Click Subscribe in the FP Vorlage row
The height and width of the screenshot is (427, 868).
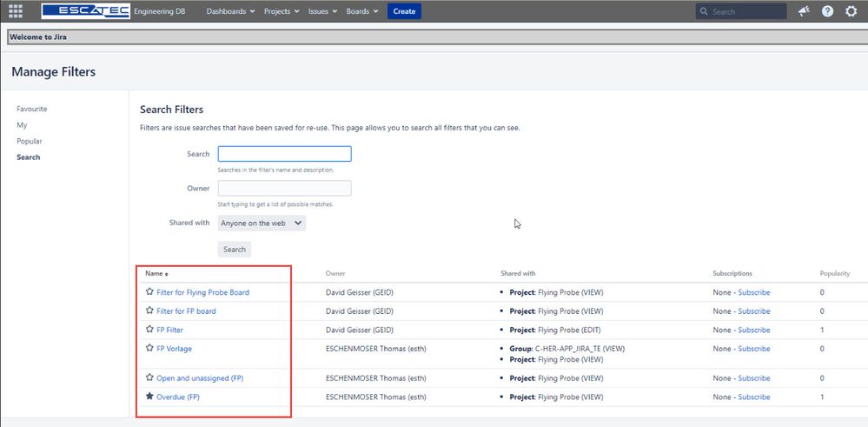pyautogui.click(x=754, y=349)
